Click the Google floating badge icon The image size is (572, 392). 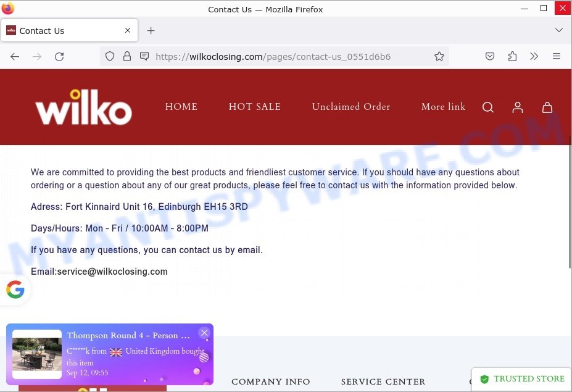tap(15, 290)
